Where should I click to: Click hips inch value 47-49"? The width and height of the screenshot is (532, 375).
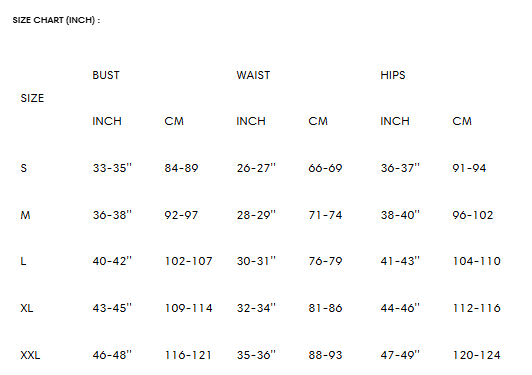pyautogui.click(x=400, y=355)
